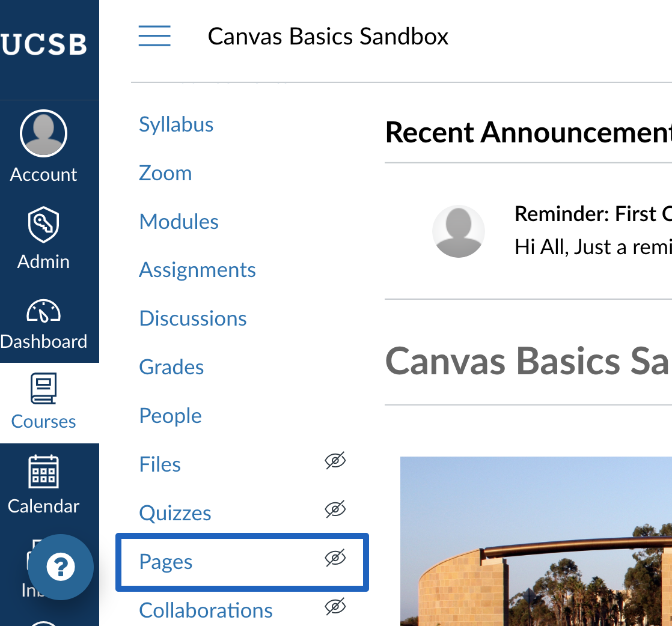This screenshot has width=672, height=626.
Task: Click the large Canvas Basics Sa page heading
Action: 527,361
